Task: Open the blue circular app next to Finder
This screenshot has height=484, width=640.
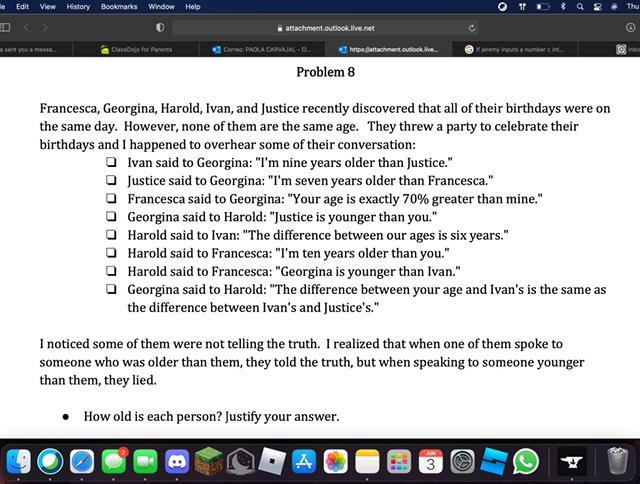Action: [50, 462]
